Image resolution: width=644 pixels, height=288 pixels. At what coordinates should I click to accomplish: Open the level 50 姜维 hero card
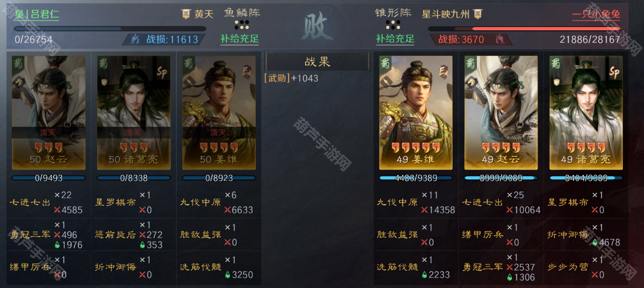point(219,113)
